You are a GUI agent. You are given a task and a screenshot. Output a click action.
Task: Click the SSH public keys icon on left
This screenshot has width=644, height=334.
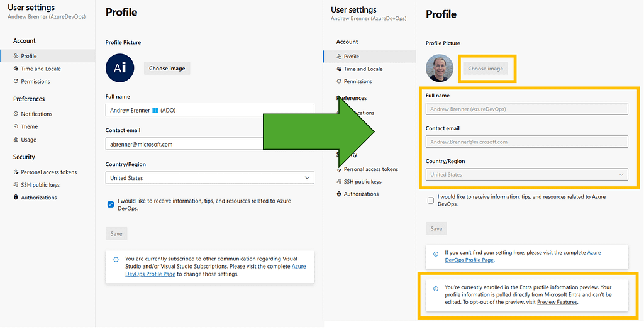(x=16, y=185)
